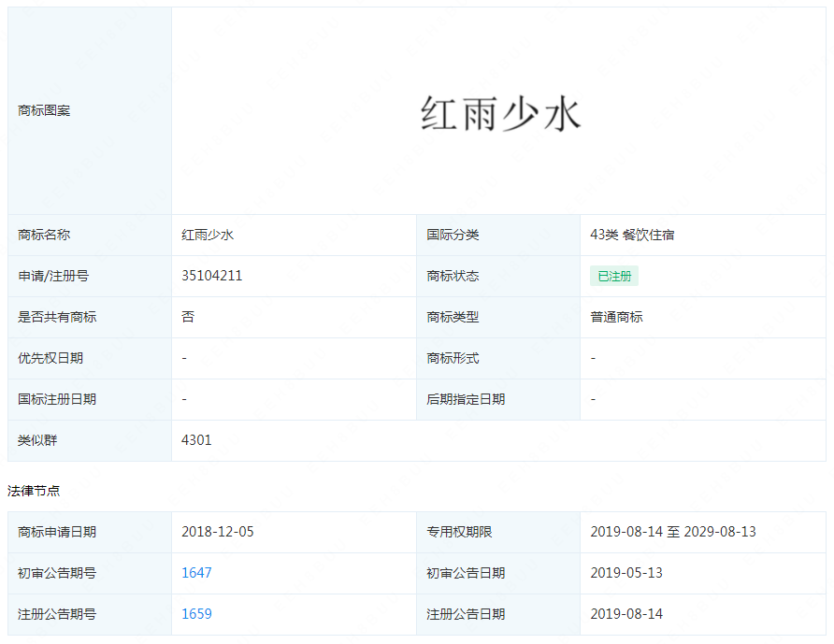The image size is (834, 644).
Task: Click the 商标类型 label
Action: tap(453, 317)
